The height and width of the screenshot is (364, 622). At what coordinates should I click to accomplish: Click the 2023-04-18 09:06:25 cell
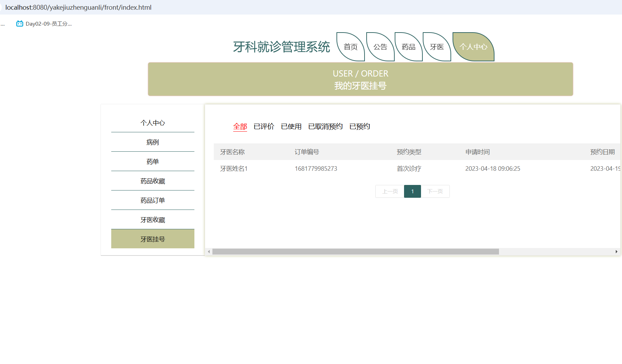(493, 169)
